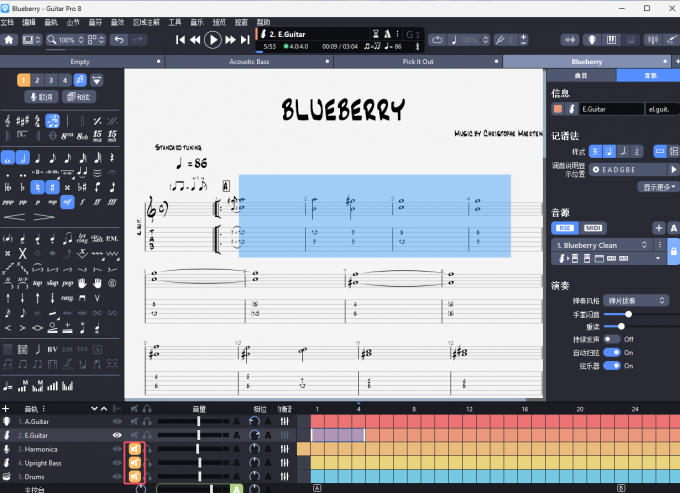Open the zoom level 100% dropdown
Viewport: 680px width, 493px height.
click(68, 40)
